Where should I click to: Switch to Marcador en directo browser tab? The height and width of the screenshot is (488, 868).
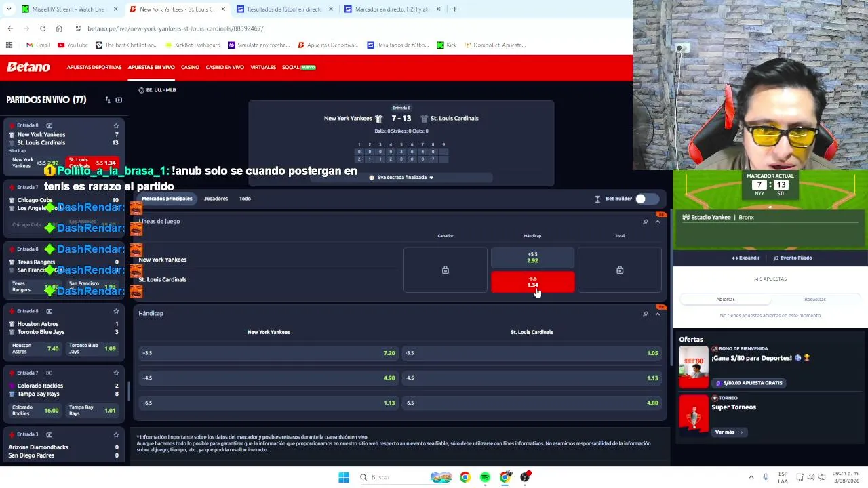tap(393, 9)
